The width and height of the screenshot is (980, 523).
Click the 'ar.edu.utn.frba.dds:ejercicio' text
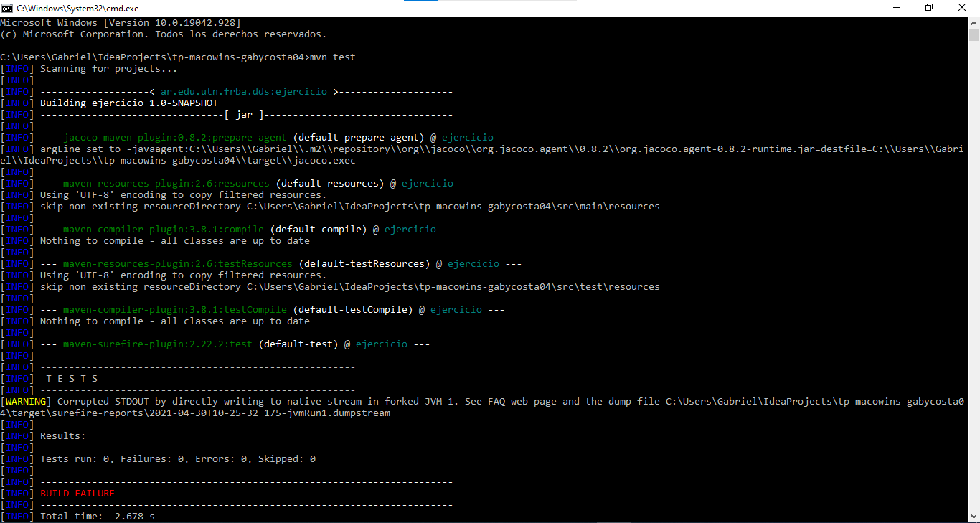coord(244,92)
